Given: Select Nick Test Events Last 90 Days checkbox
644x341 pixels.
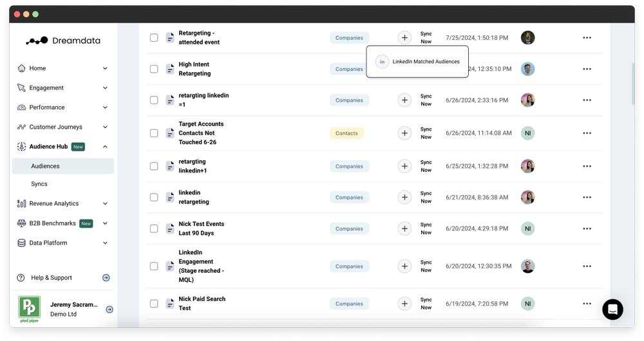Looking at the screenshot, I should 154,228.
